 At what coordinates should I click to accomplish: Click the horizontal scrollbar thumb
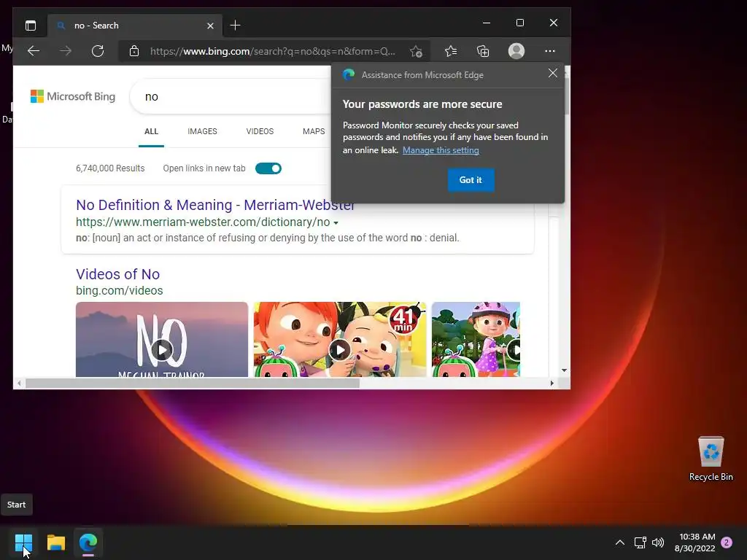click(193, 384)
